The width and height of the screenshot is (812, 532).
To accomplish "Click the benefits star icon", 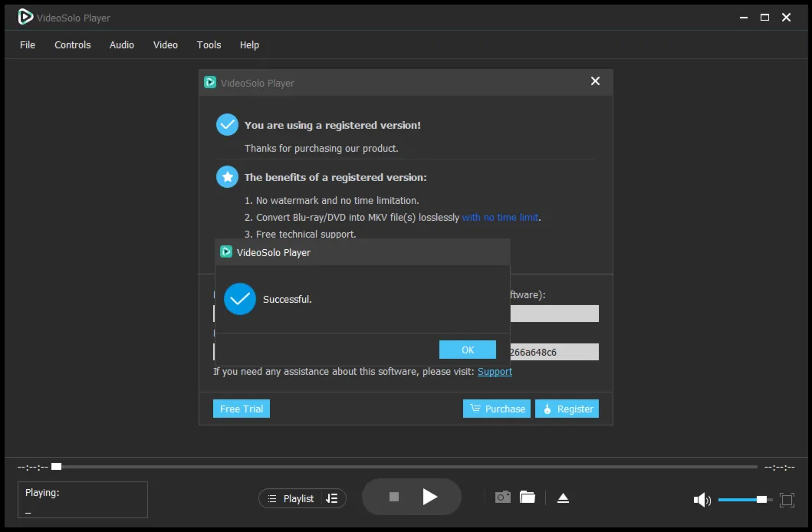I will pos(227,177).
